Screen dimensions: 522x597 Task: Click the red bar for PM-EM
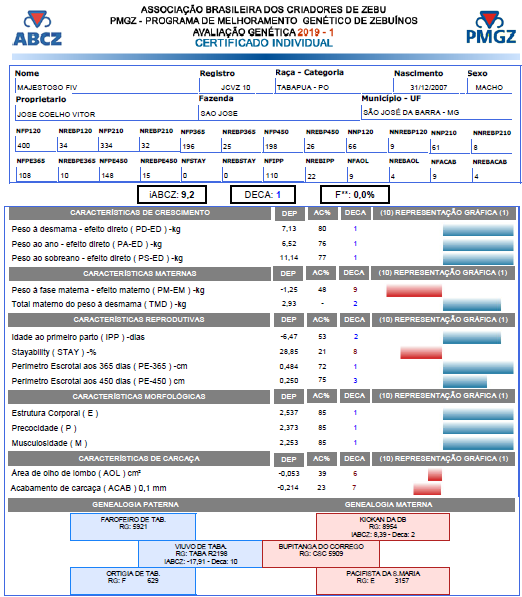click(414, 290)
